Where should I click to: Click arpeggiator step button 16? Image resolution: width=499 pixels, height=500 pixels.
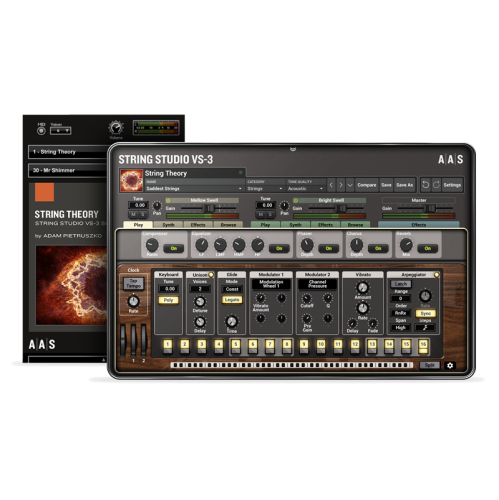423,346
